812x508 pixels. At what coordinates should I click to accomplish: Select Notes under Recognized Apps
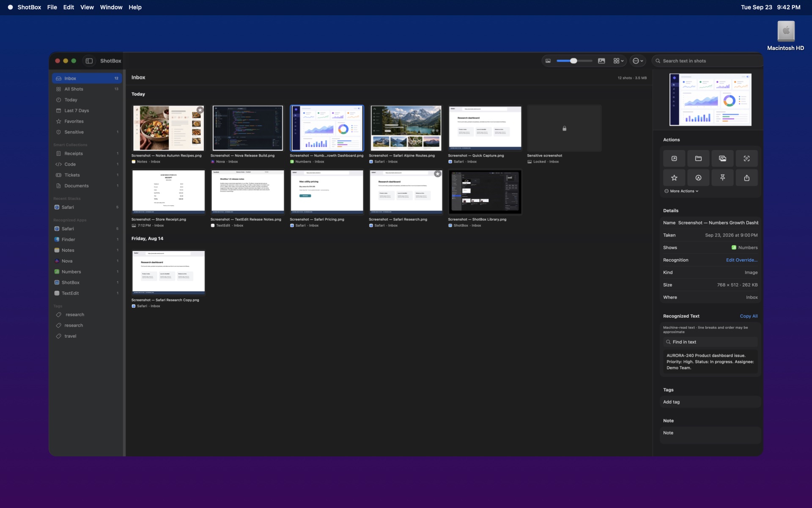click(87, 251)
